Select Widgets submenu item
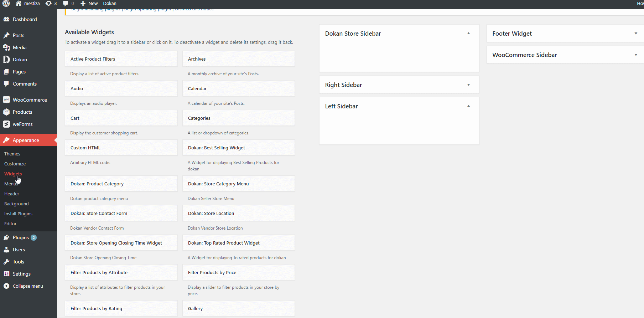This screenshot has width=644, height=318. [x=13, y=174]
